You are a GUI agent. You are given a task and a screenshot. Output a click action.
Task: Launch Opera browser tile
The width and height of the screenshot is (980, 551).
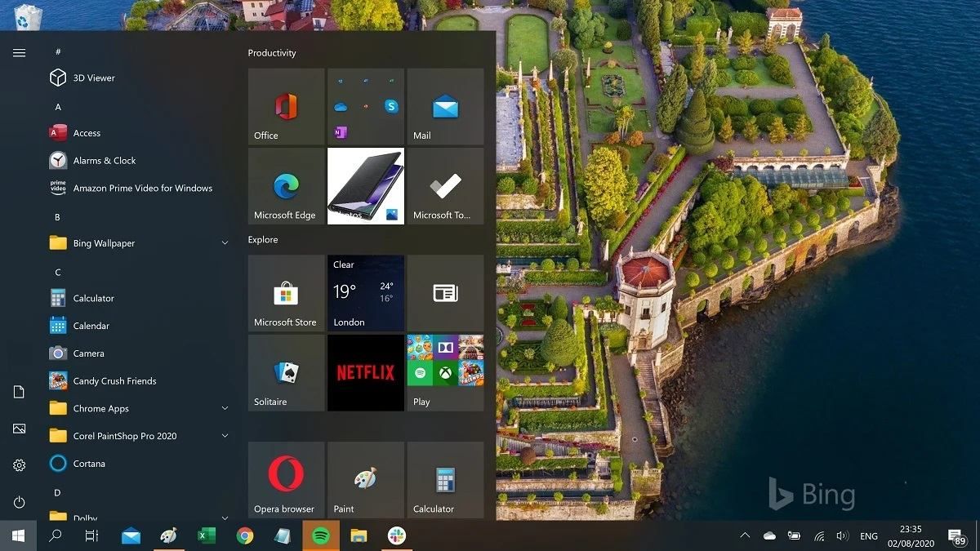pyautogui.click(x=285, y=479)
